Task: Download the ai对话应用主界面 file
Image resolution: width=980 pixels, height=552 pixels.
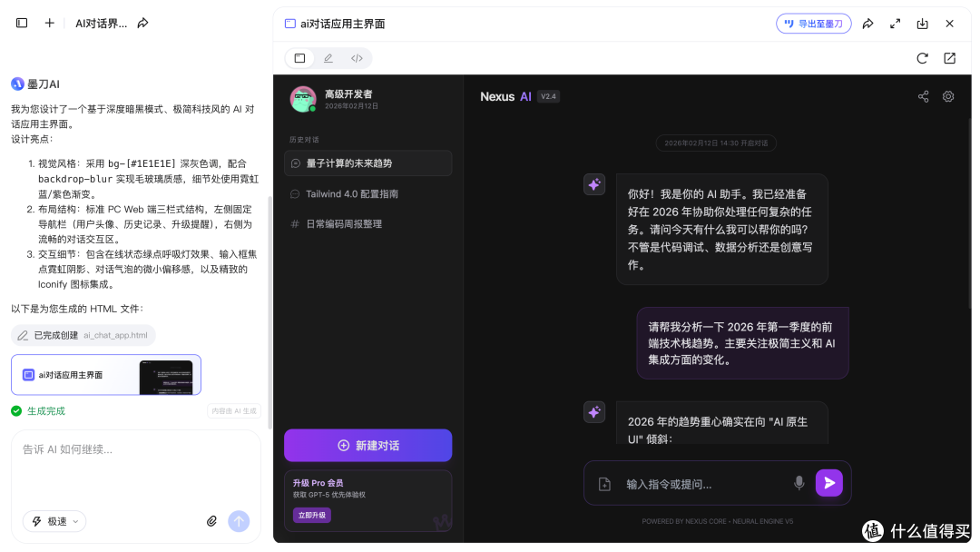Action: [x=923, y=24]
